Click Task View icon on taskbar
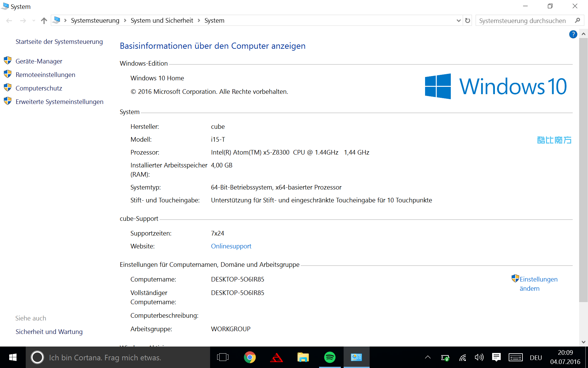Viewport: 588px width, 368px height. point(223,357)
